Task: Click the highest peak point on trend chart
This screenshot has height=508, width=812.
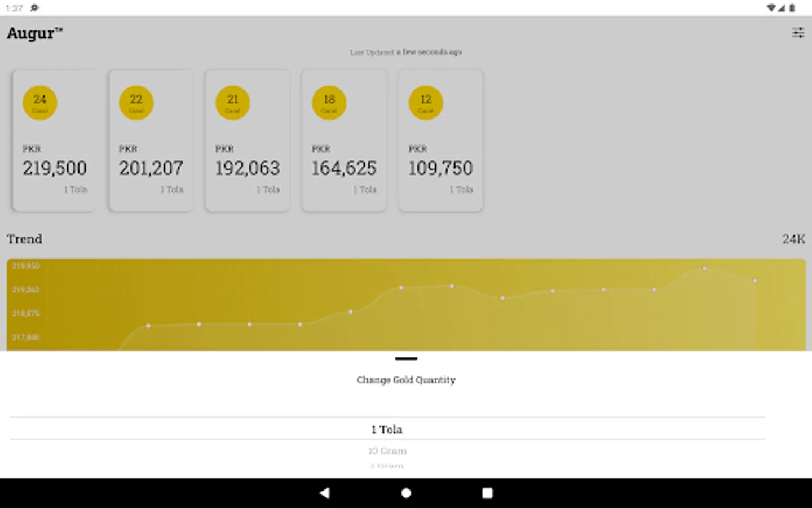Action: 704,269
